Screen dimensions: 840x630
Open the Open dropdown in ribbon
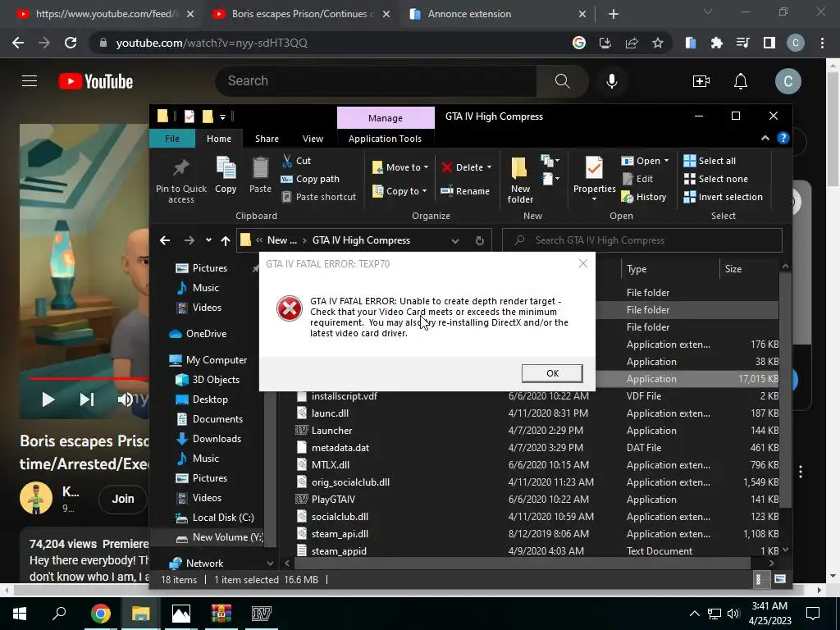click(x=645, y=161)
